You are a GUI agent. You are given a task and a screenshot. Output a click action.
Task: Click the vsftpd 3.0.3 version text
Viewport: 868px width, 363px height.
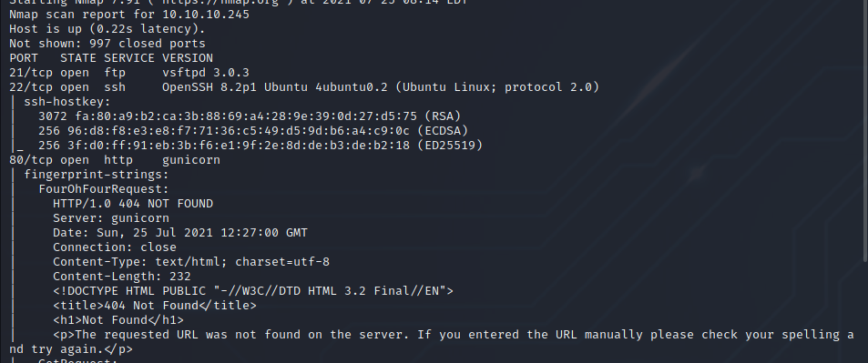tap(205, 73)
